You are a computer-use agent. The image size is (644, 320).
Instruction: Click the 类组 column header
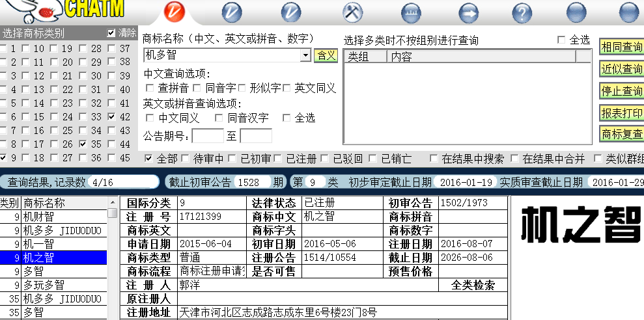pyautogui.click(x=365, y=57)
